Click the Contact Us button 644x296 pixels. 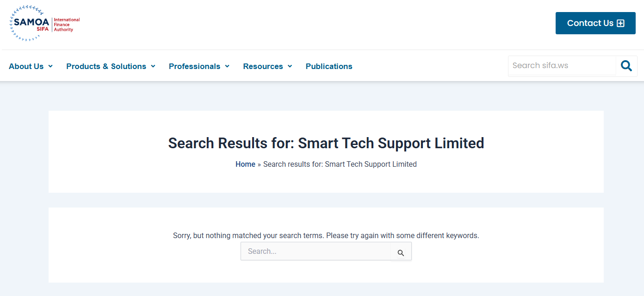(590, 23)
